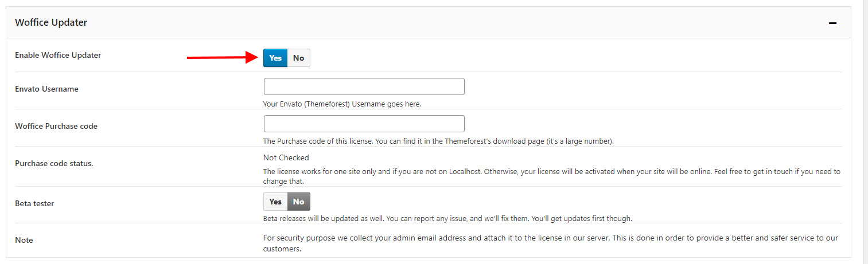The width and height of the screenshot is (868, 264).
Task: Click the Note label
Action: tap(24, 240)
